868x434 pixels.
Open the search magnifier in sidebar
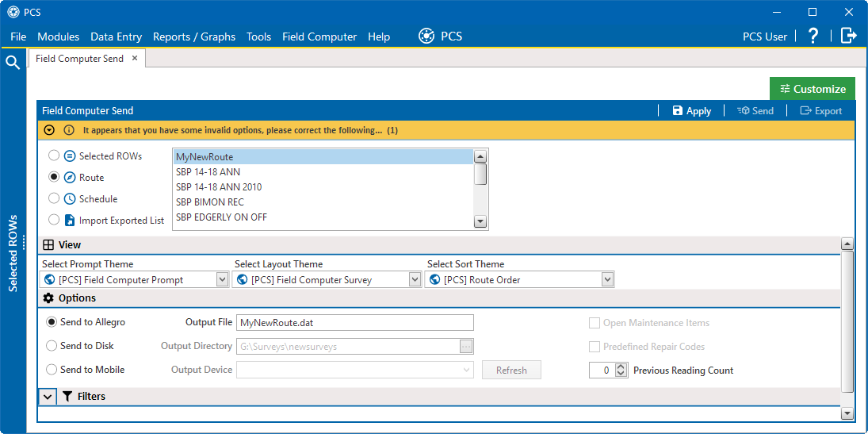point(13,62)
